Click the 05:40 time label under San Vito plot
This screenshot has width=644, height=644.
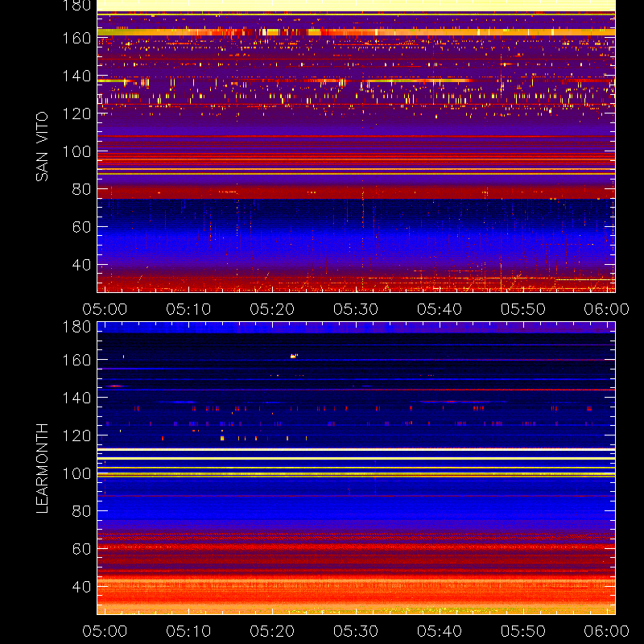click(440, 309)
